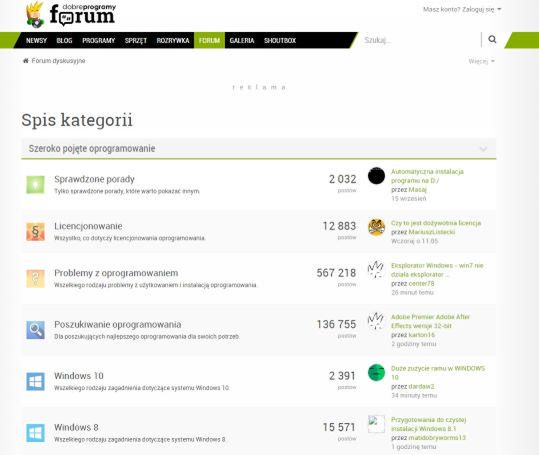Click the Szukaj search input field
This screenshot has width=539, height=455.
(x=421, y=40)
